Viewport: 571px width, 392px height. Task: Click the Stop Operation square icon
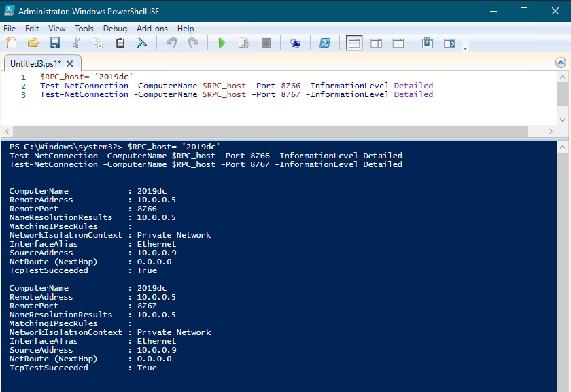266,43
